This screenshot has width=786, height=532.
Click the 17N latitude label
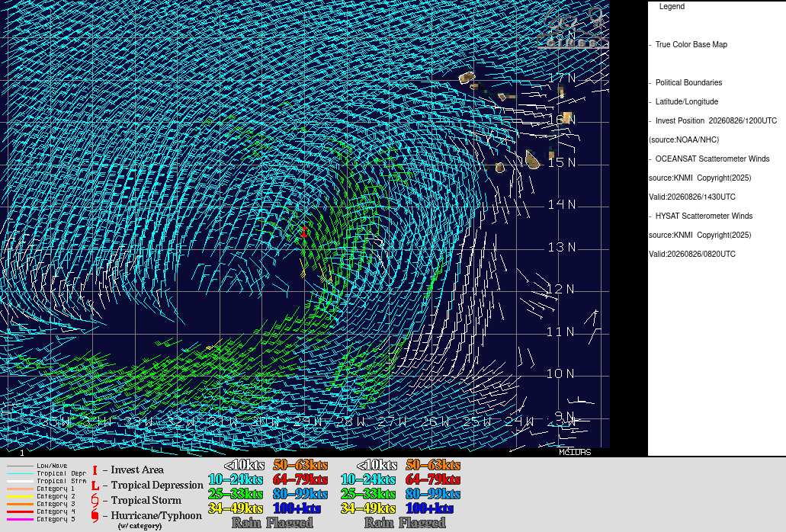point(562,79)
